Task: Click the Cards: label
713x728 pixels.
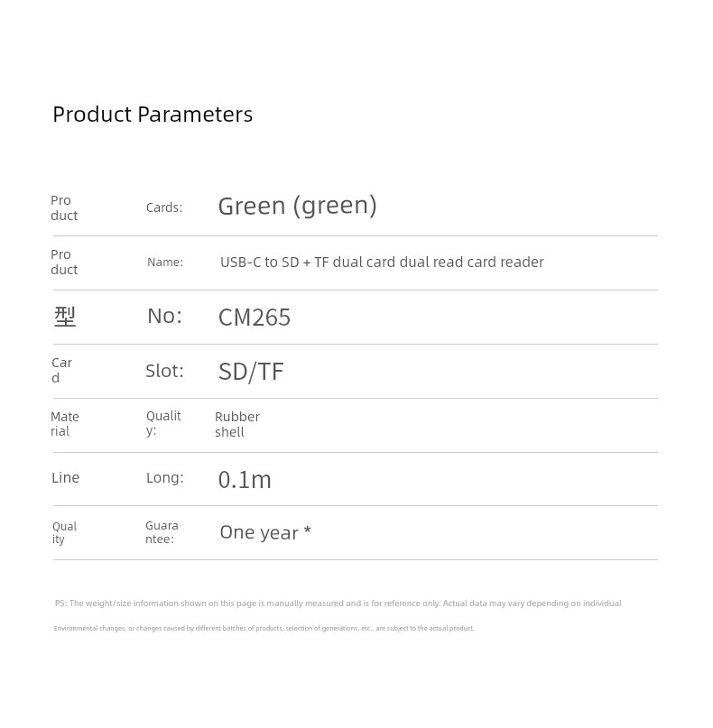Action: (164, 207)
